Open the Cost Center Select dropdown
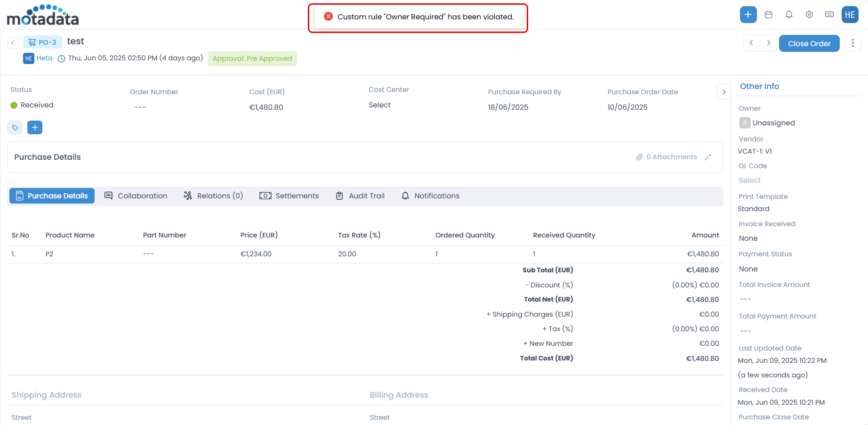The height and width of the screenshot is (425, 868). point(380,105)
